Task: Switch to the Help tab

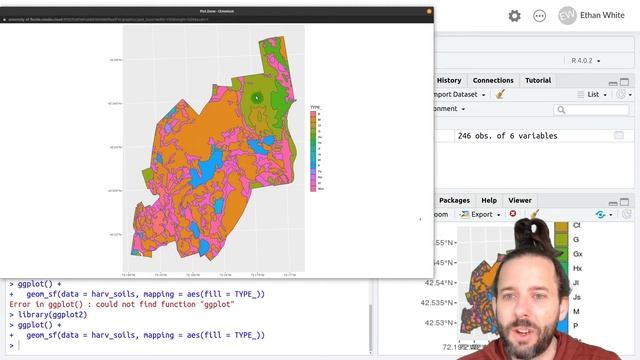Action: pyautogui.click(x=489, y=200)
